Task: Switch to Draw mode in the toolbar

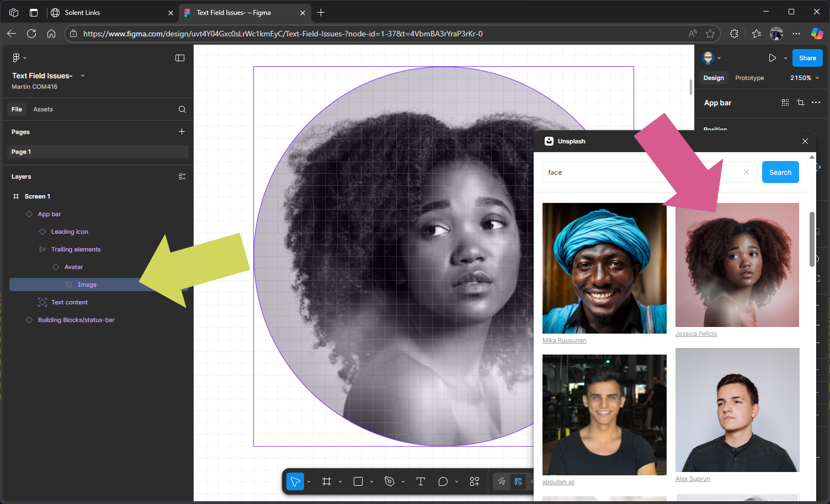Action: (x=501, y=481)
